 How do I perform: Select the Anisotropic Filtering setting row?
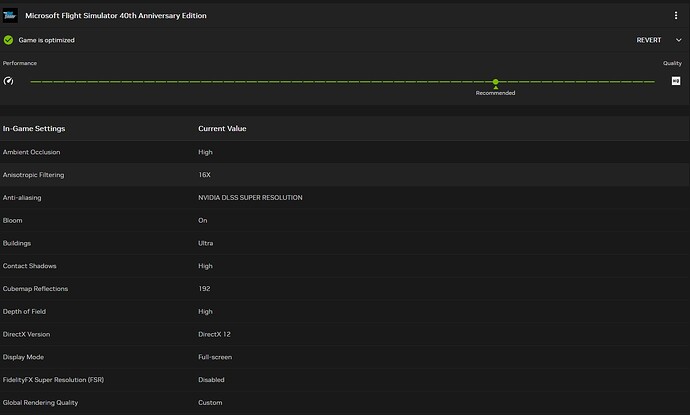(x=345, y=175)
